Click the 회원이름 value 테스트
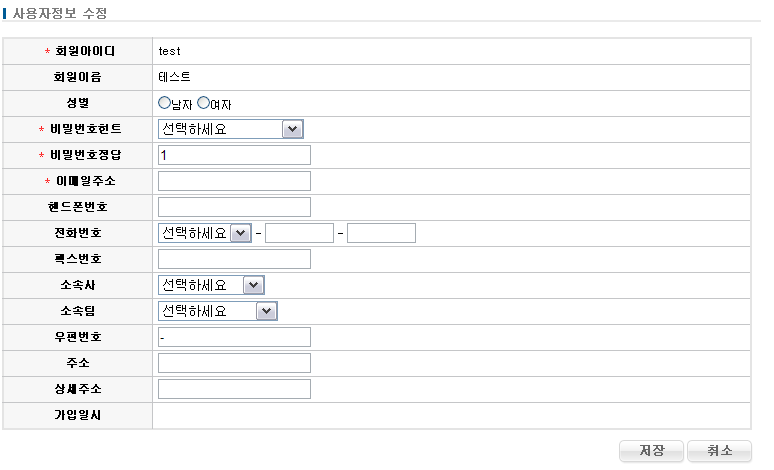Image resolution: width=774 pixels, height=470 pixels. point(174,77)
